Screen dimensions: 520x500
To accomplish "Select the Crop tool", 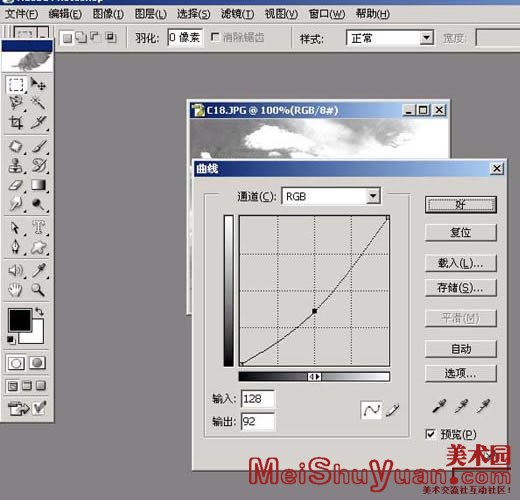I will pyautogui.click(x=16, y=122).
